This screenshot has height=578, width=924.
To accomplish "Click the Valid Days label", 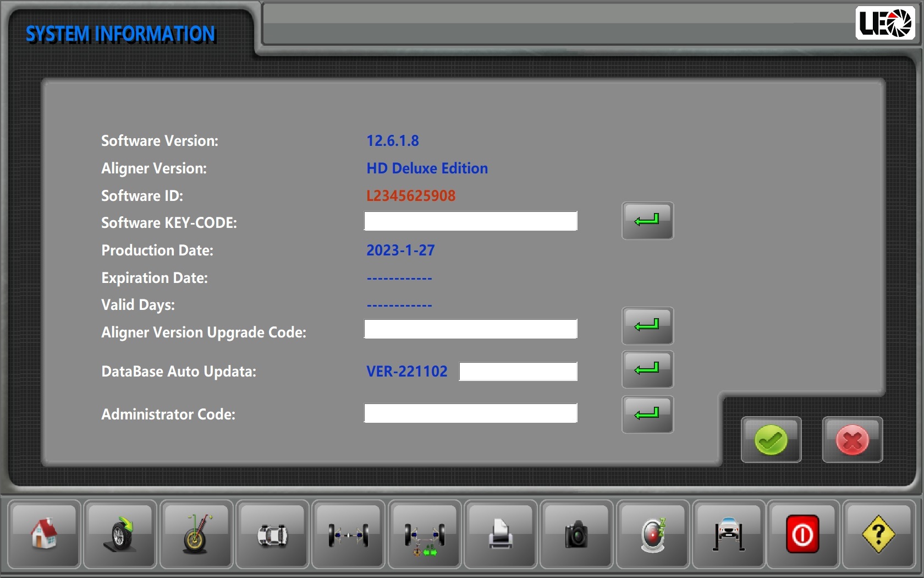I will [138, 305].
